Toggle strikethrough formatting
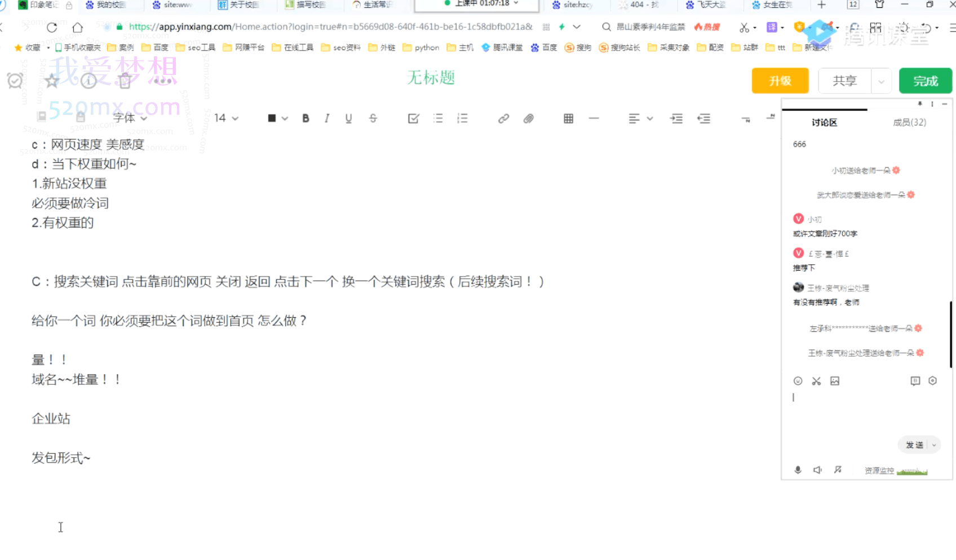Viewport: 956px width, 560px height. tap(373, 118)
